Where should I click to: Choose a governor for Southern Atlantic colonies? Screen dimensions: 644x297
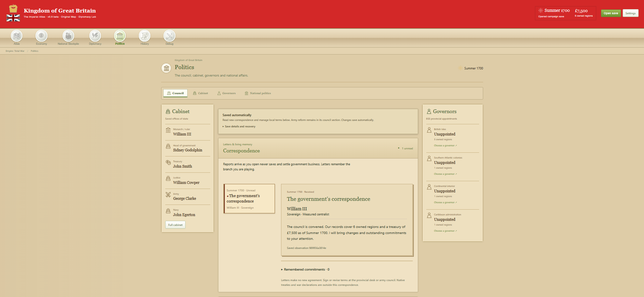[x=445, y=174]
